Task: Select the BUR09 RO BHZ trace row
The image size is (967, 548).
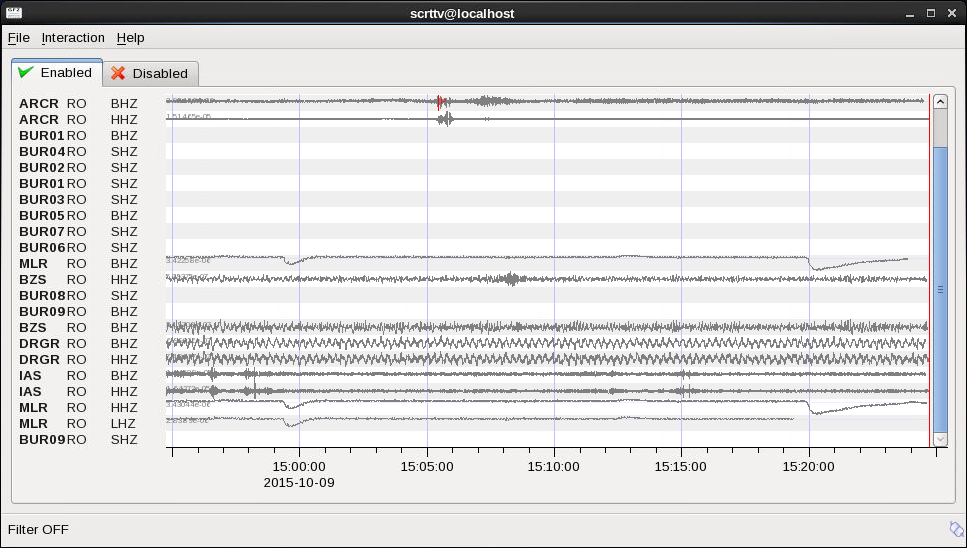Action: (x=474, y=311)
